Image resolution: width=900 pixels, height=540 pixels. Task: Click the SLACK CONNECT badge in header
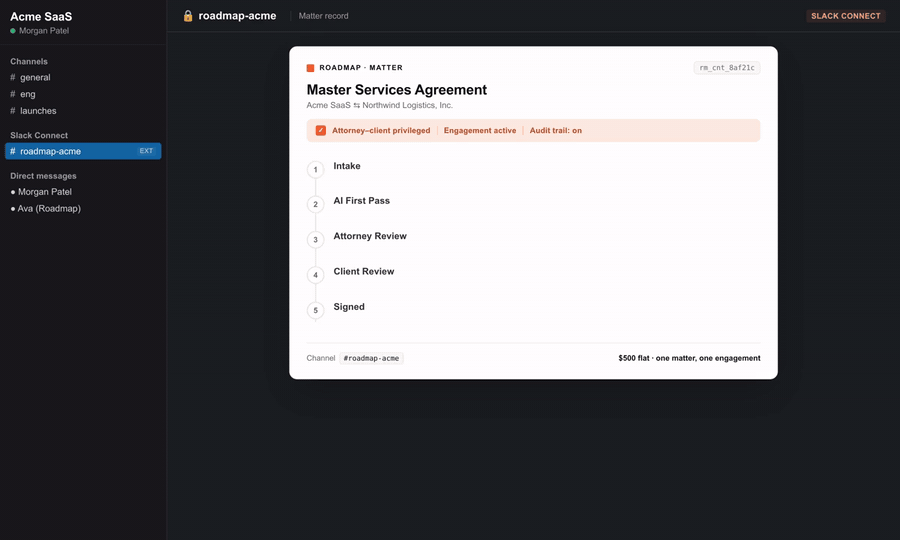click(845, 16)
